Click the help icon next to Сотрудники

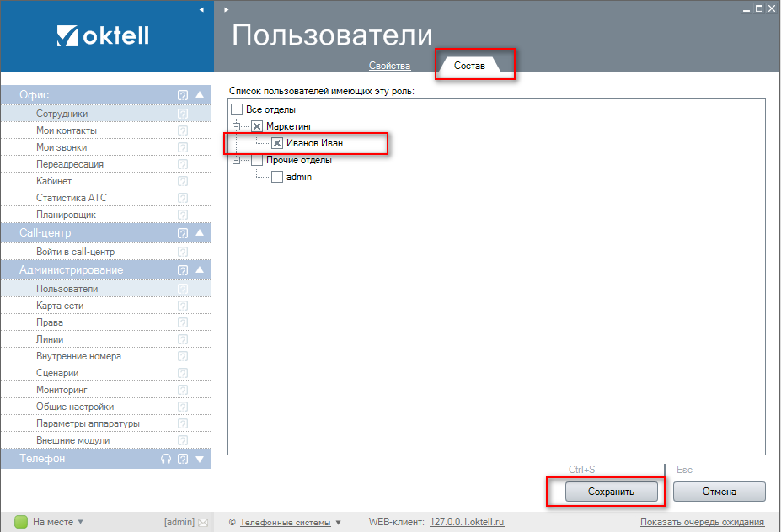click(x=183, y=114)
